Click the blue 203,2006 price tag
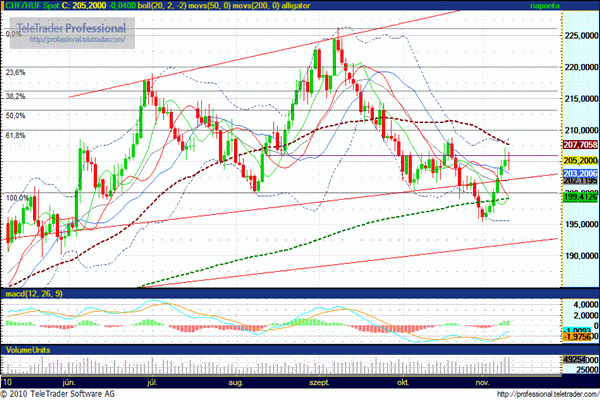Viewport: 600px width, 400px height. tap(579, 173)
